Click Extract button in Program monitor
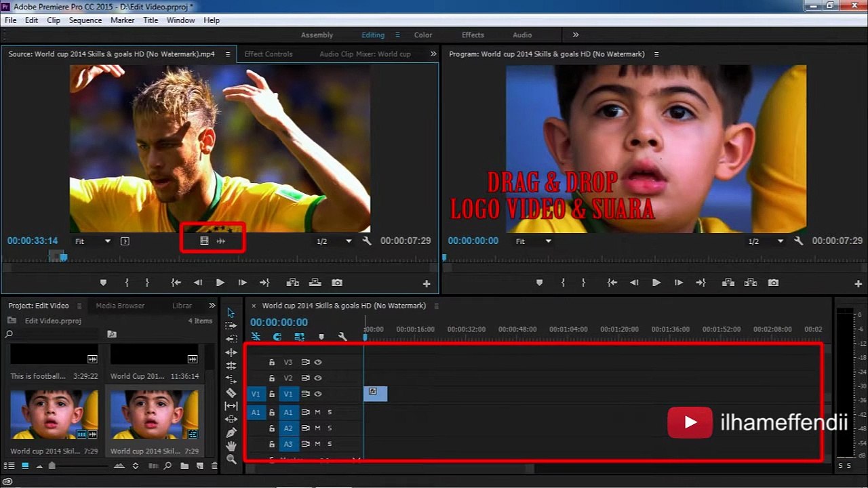Image resolution: width=868 pixels, height=488 pixels. point(751,283)
